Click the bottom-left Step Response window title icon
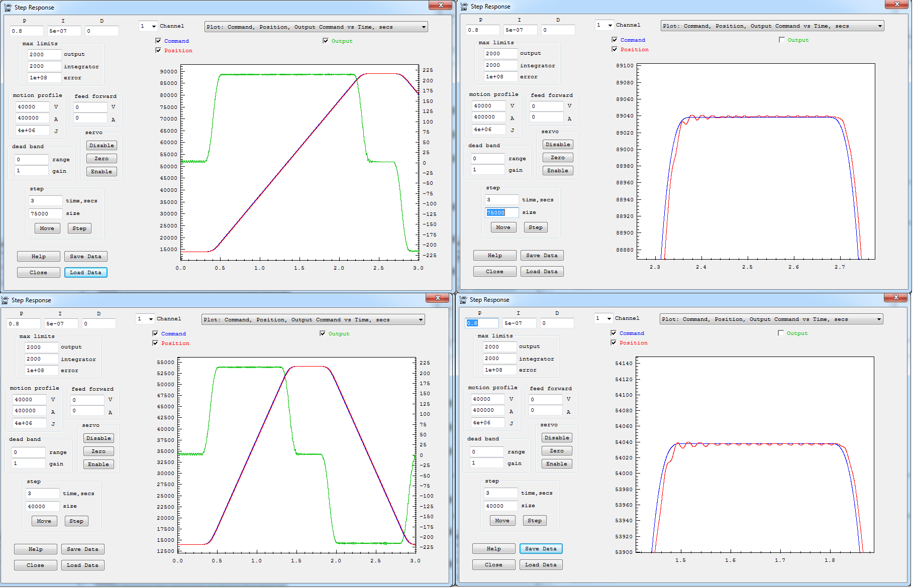This screenshot has height=588, width=913. click(x=5, y=300)
